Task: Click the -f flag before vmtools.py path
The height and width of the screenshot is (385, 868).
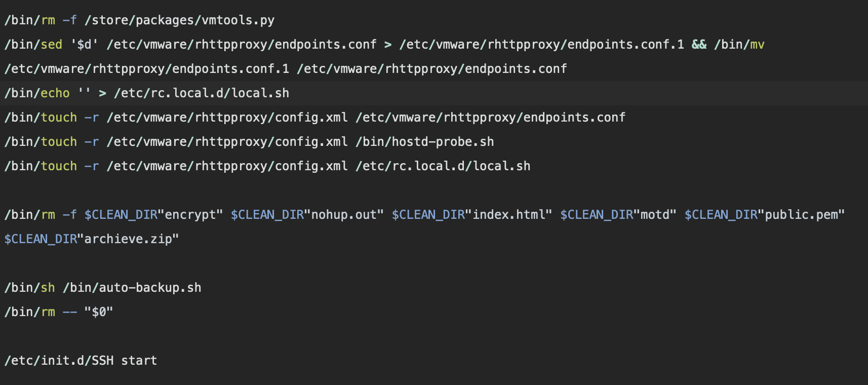Action: [x=69, y=20]
